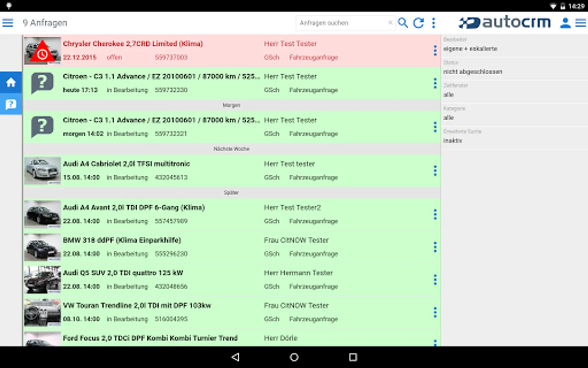
Task: Select customer 'Herr Dörle'
Action: pyautogui.click(x=281, y=339)
